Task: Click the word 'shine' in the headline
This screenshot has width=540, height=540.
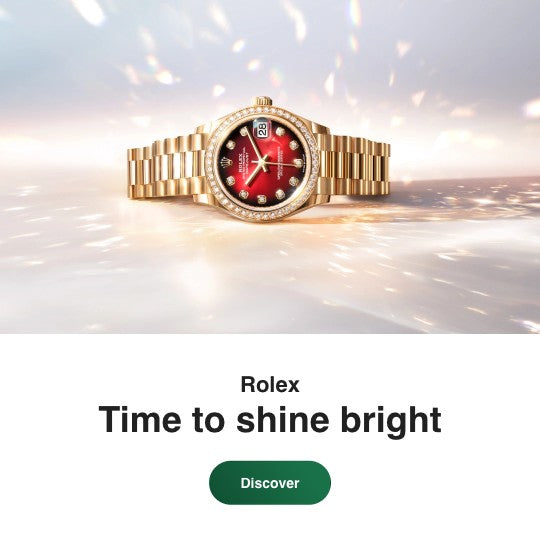Action: click(283, 419)
